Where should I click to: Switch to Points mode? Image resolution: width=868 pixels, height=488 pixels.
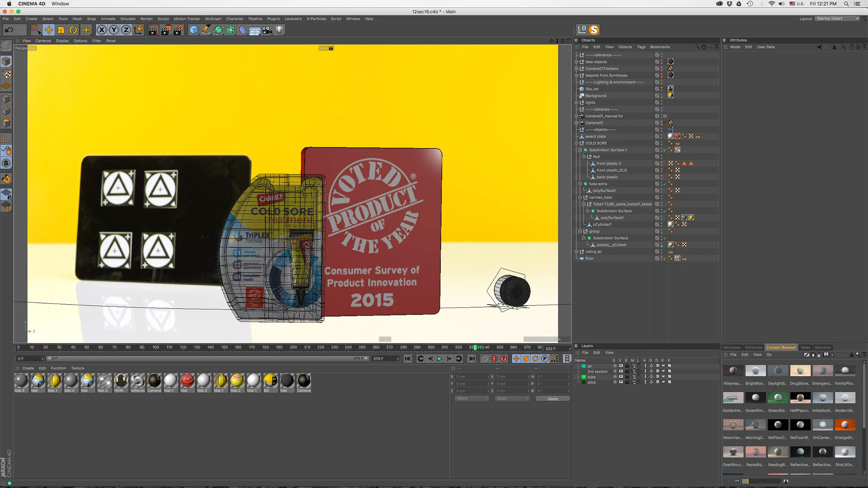tap(6, 99)
